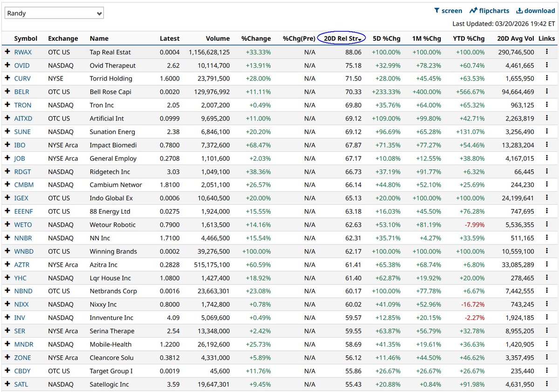Click the 'Last Updated' timestamp text
This screenshot has height=392, width=559.
pos(504,24)
